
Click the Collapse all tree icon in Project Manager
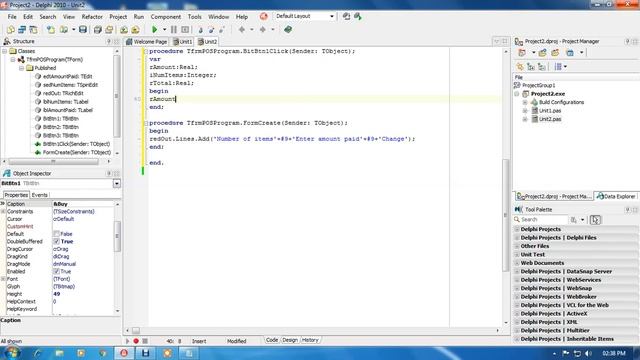pyautogui.click(x=542, y=67)
